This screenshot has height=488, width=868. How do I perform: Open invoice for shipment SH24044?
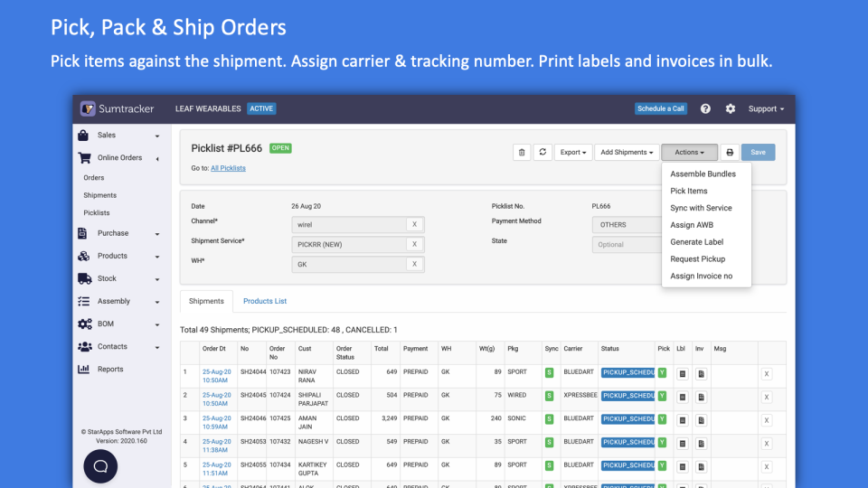701,374
